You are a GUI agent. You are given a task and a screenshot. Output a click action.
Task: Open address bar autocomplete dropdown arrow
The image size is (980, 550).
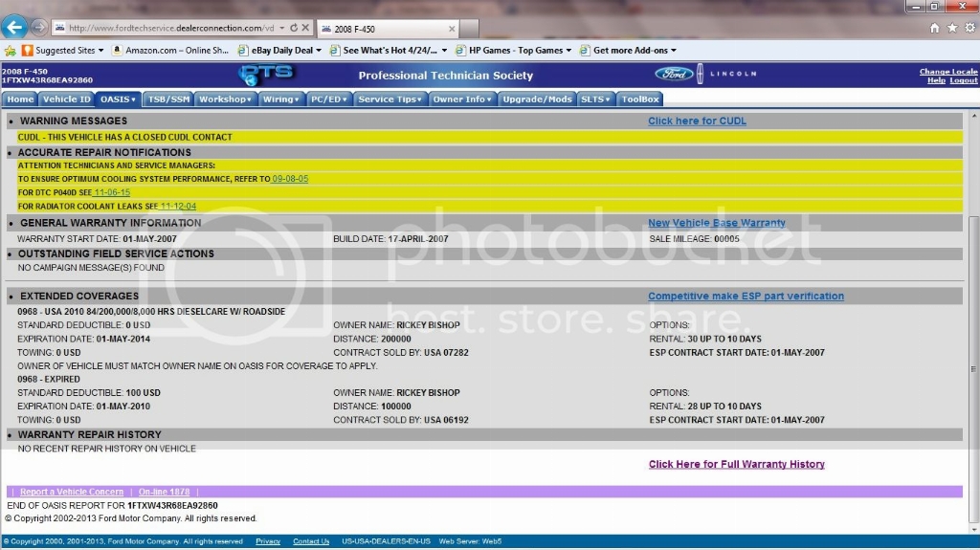click(282, 28)
